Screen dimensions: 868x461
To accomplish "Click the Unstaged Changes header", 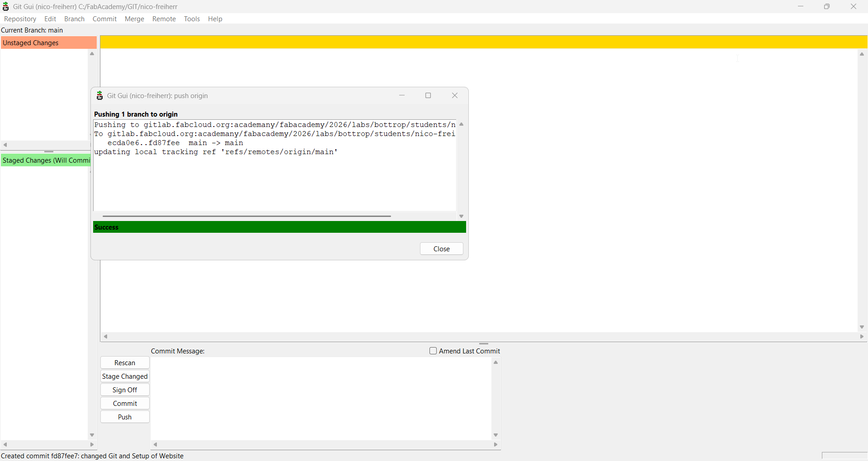I will (49, 43).
